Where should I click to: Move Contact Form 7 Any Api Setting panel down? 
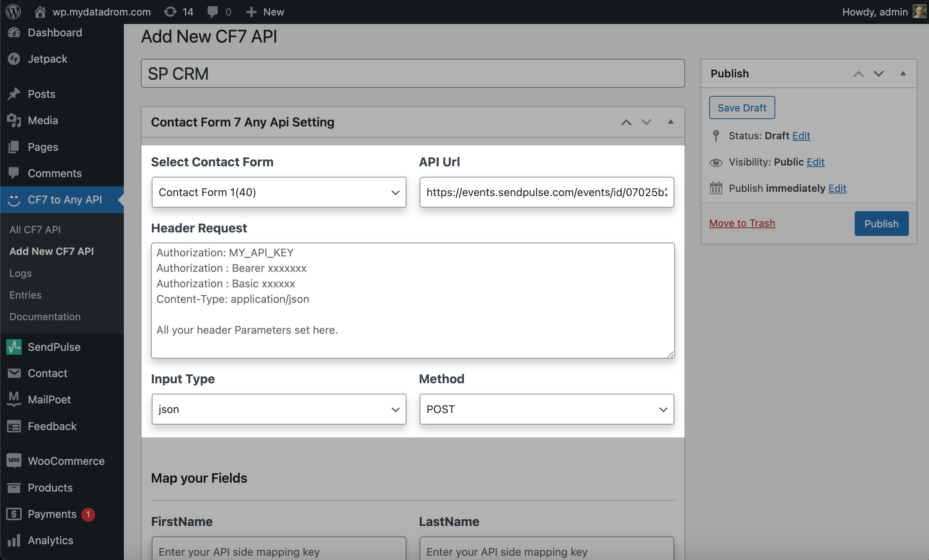tap(646, 122)
